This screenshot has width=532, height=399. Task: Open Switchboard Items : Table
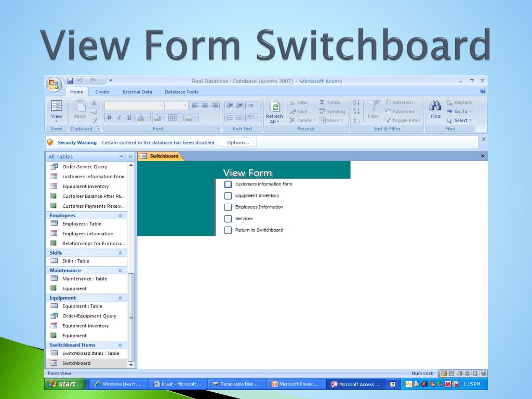tap(87, 353)
